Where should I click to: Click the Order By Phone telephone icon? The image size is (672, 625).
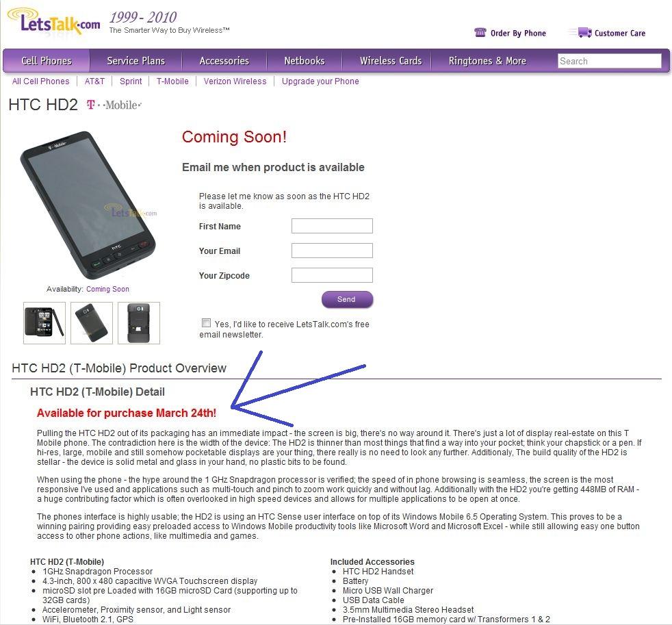480,33
